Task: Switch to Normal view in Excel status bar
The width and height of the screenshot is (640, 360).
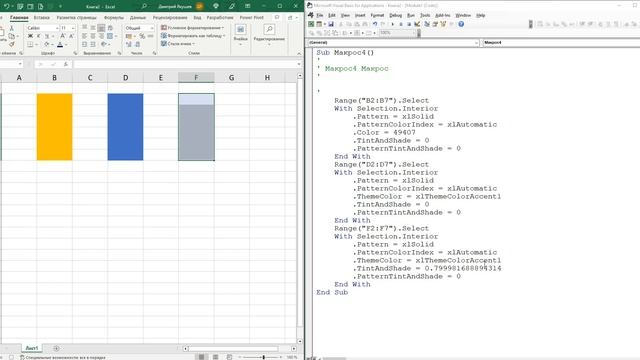Action: tap(201, 357)
